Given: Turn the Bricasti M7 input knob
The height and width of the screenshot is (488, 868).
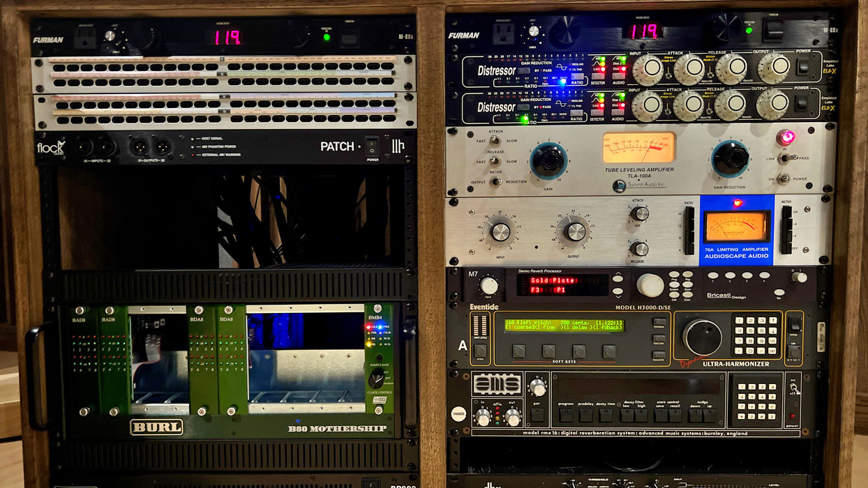Looking at the screenshot, I should click(490, 285).
